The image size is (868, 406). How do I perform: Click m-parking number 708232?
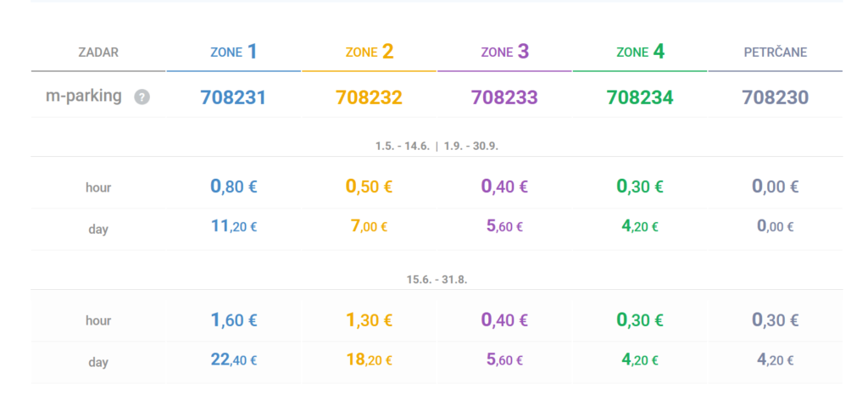coord(369,97)
